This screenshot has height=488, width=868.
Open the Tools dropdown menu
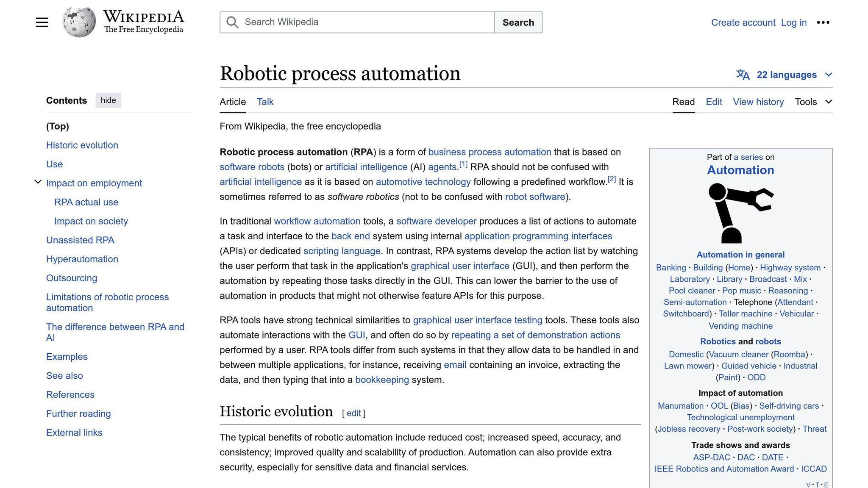coord(813,102)
